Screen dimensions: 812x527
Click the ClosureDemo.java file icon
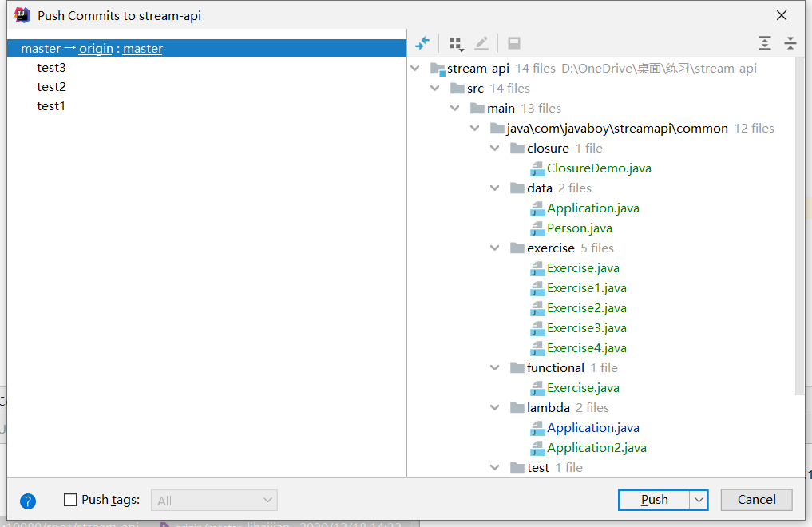537,168
